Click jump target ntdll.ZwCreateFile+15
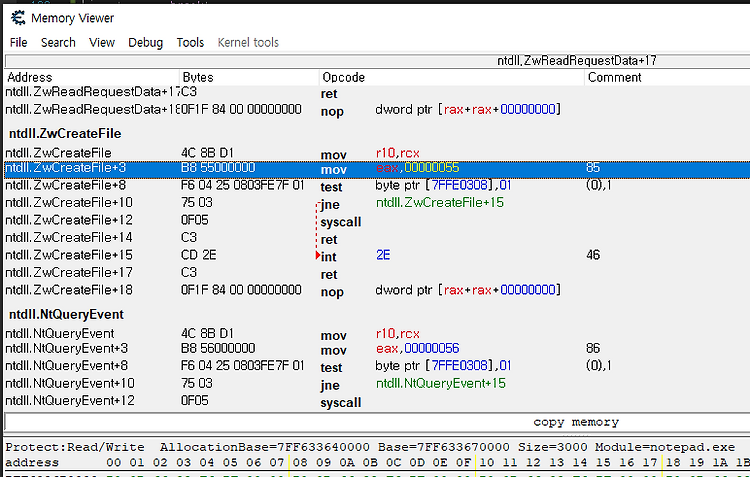Screen dimensions: 750x477 click(440, 203)
